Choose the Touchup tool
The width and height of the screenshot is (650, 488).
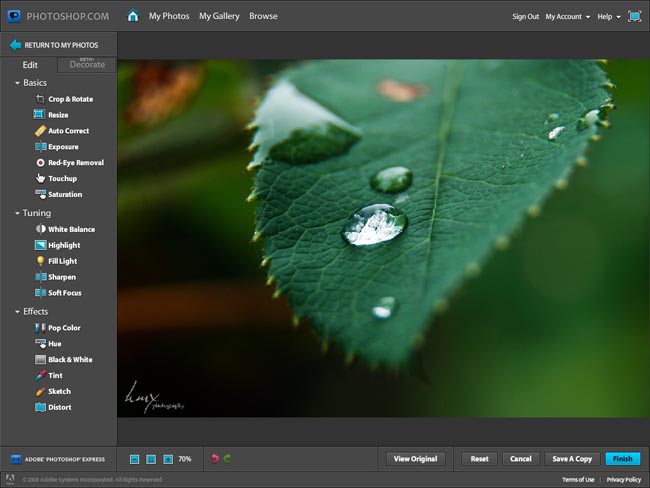click(62, 178)
